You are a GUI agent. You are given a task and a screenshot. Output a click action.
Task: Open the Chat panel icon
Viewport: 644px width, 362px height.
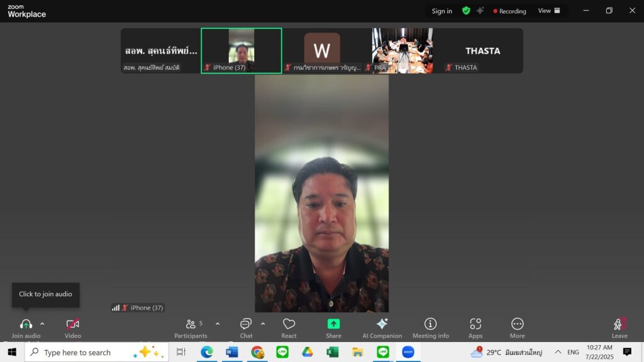(x=246, y=324)
